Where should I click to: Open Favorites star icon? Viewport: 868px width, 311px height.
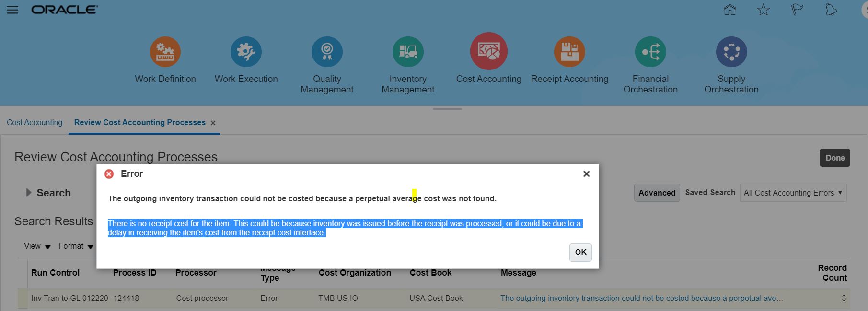[x=764, y=10]
